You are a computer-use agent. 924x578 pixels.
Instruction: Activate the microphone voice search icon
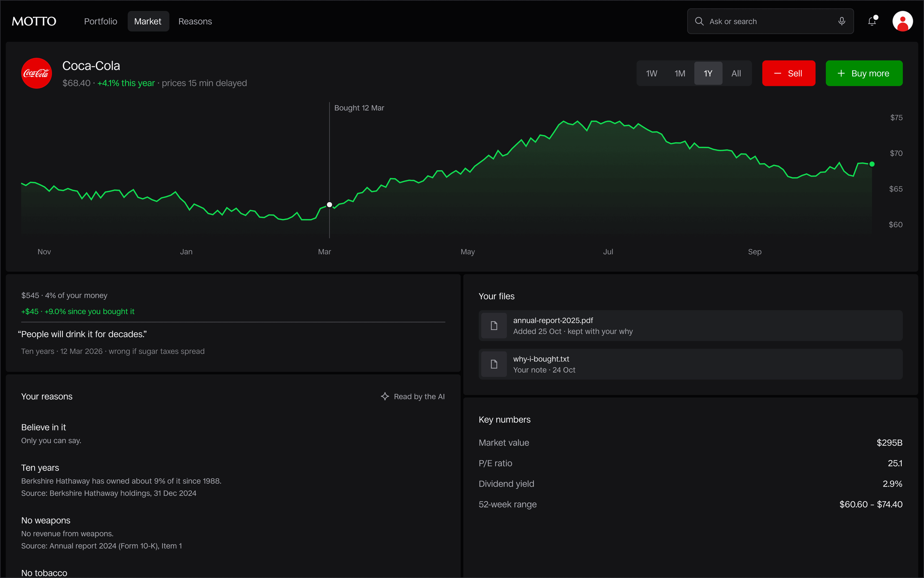pyautogui.click(x=841, y=21)
